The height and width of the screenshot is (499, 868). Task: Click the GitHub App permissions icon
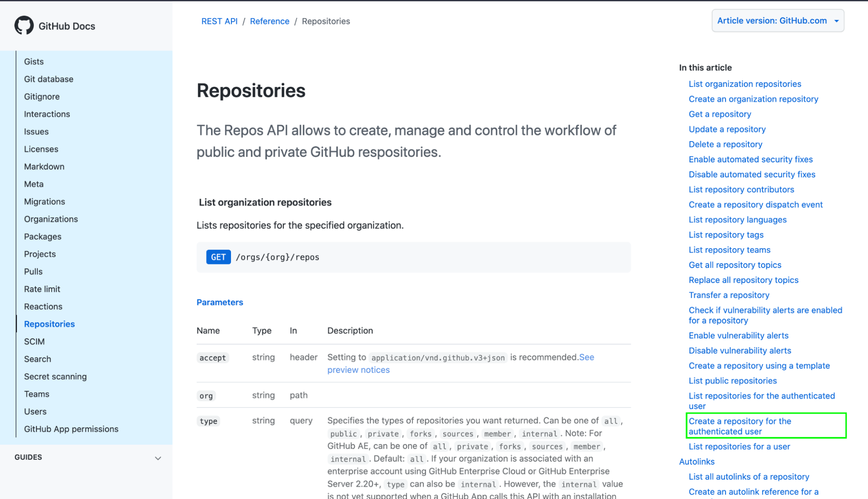coord(71,429)
